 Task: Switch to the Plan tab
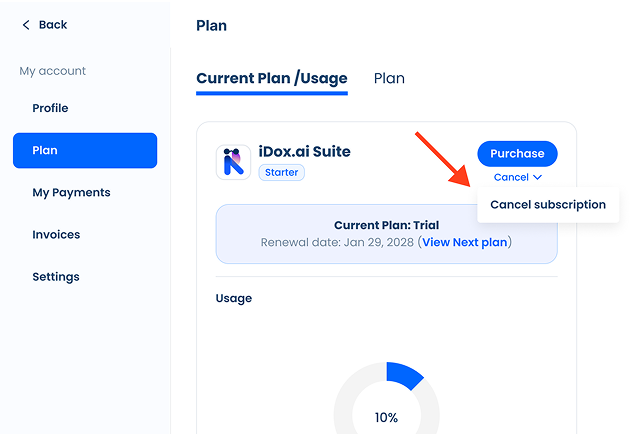[x=389, y=78]
